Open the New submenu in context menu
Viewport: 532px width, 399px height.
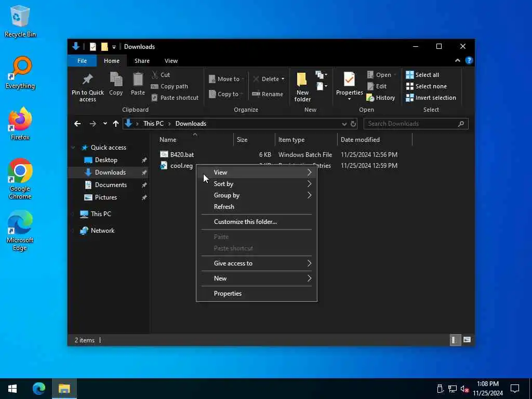257,278
